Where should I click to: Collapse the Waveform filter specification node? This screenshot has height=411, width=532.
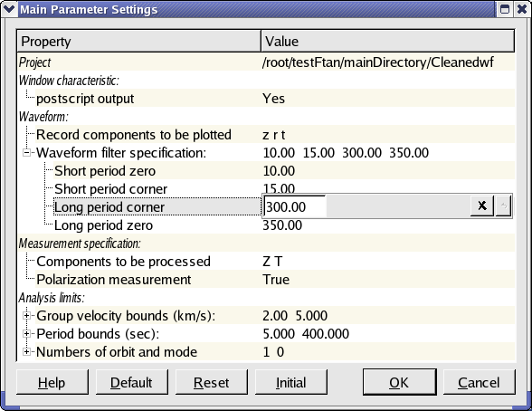pyautogui.click(x=26, y=153)
